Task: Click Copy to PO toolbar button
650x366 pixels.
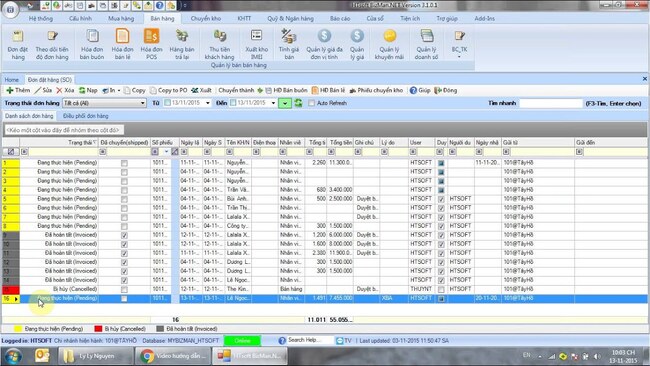Action: coord(169,90)
